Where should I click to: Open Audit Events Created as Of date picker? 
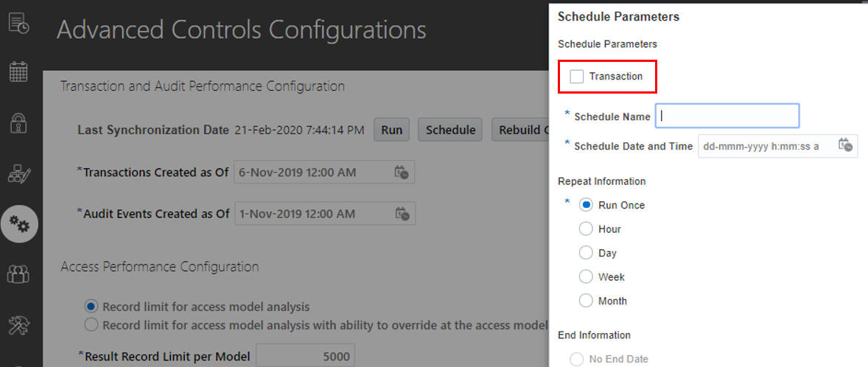click(x=402, y=214)
